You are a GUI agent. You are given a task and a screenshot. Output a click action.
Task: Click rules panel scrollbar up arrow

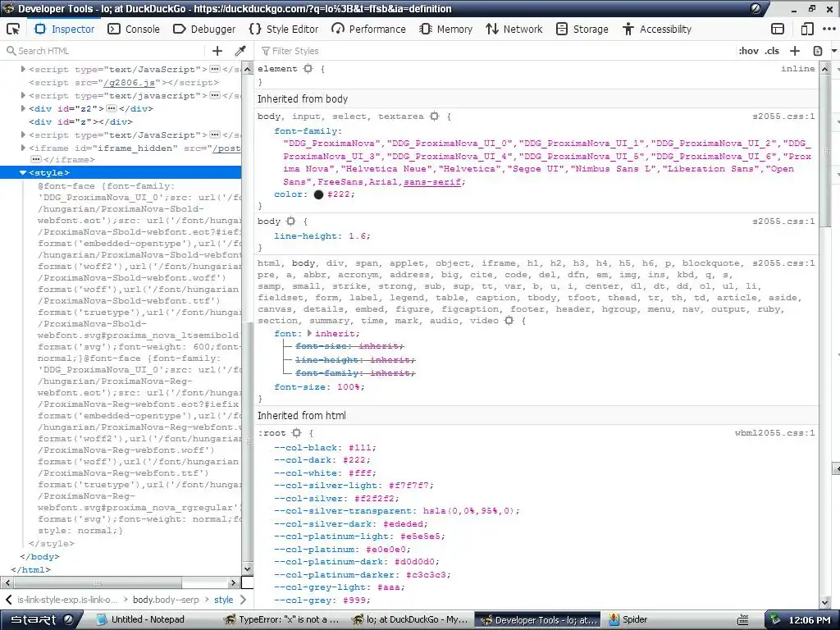pos(825,69)
